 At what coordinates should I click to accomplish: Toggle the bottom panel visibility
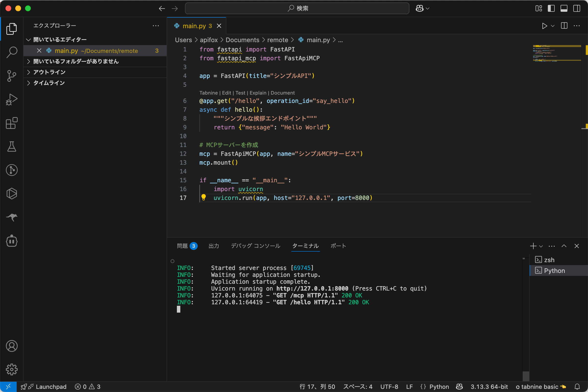tap(564, 9)
